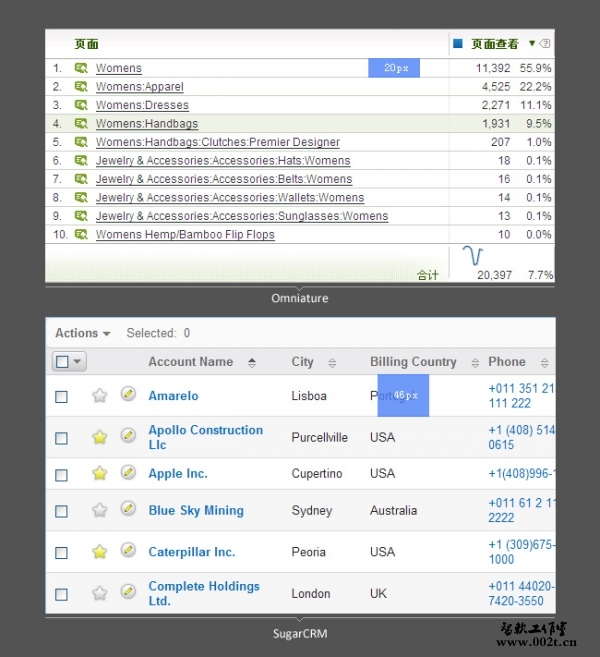Open the Caterpillar Inc. account link

(x=191, y=552)
